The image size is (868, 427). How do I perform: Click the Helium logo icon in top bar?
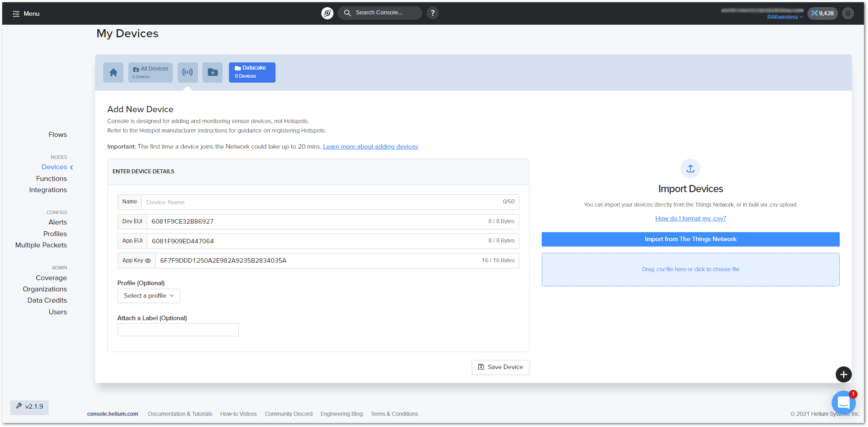click(x=327, y=13)
